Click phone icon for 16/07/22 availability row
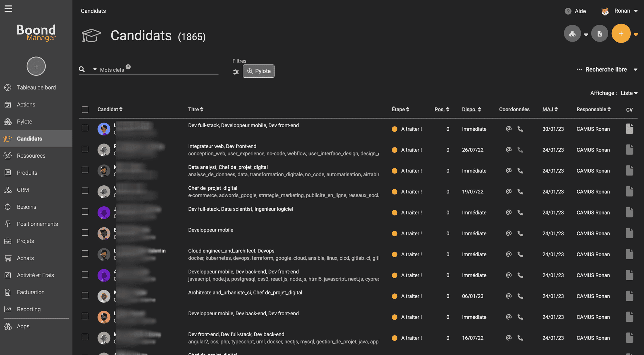This screenshot has width=644, height=355. click(x=520, y=338)
